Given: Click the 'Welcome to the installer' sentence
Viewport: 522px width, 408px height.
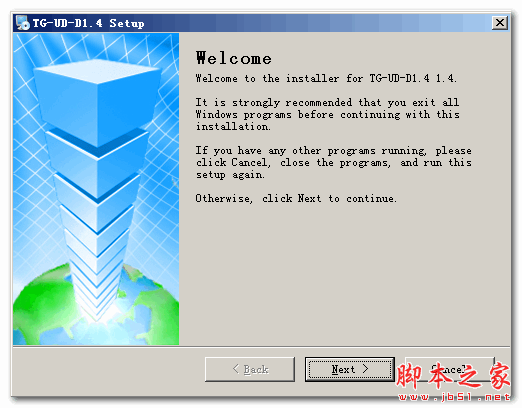Looking at the screenshot, I should (x=326, y=78).
